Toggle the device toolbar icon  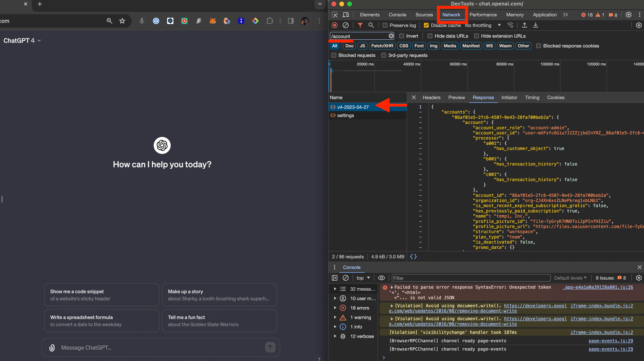pyautogui.click(x=346, y=15)
